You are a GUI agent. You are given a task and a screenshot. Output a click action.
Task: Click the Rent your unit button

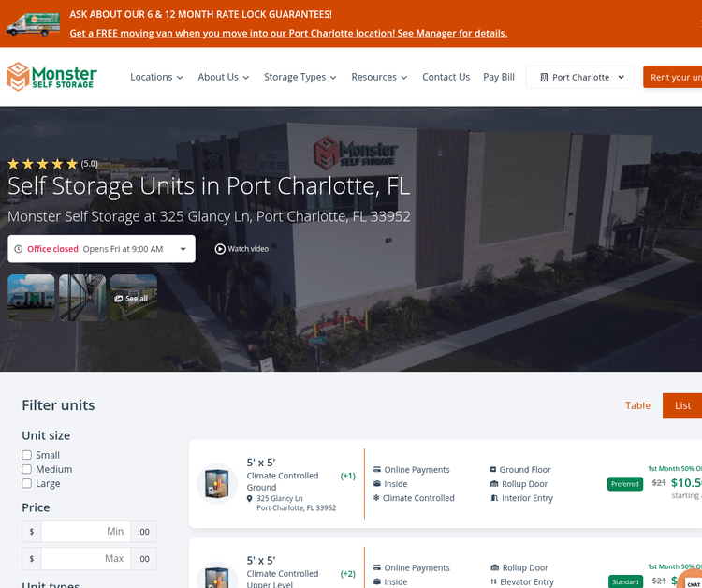point(672,77)
